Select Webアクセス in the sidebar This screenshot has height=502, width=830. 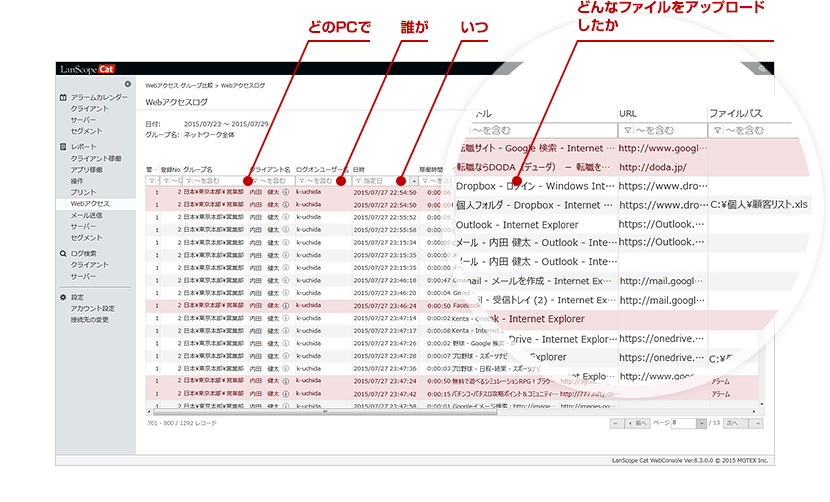pyautogui.click(x=90, y=204)
